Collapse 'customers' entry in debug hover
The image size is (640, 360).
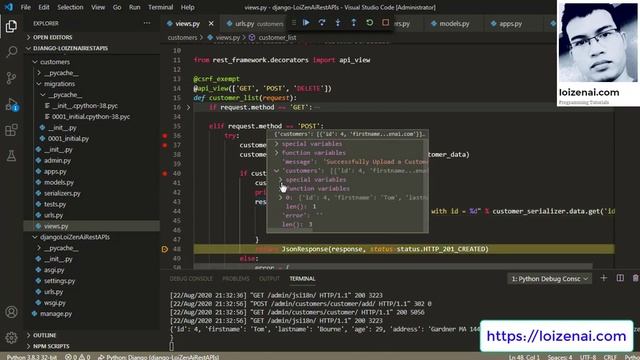[x=277, y=171]
